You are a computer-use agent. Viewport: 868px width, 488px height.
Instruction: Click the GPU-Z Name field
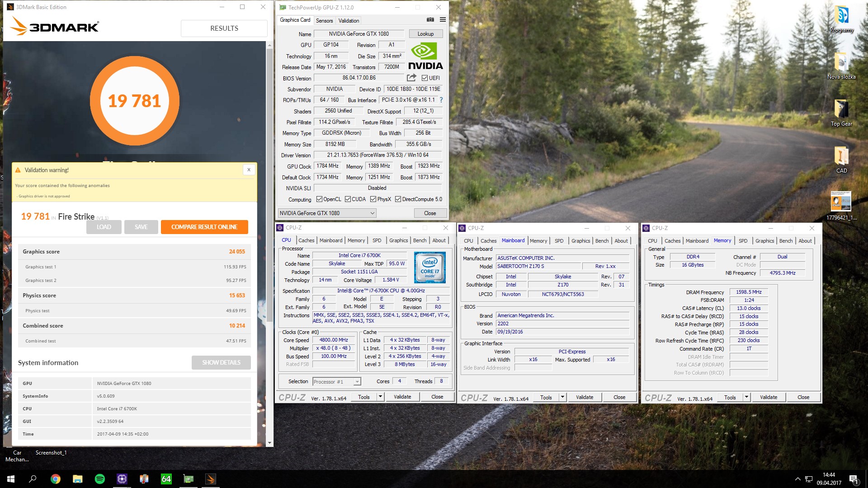pos(359,34)
